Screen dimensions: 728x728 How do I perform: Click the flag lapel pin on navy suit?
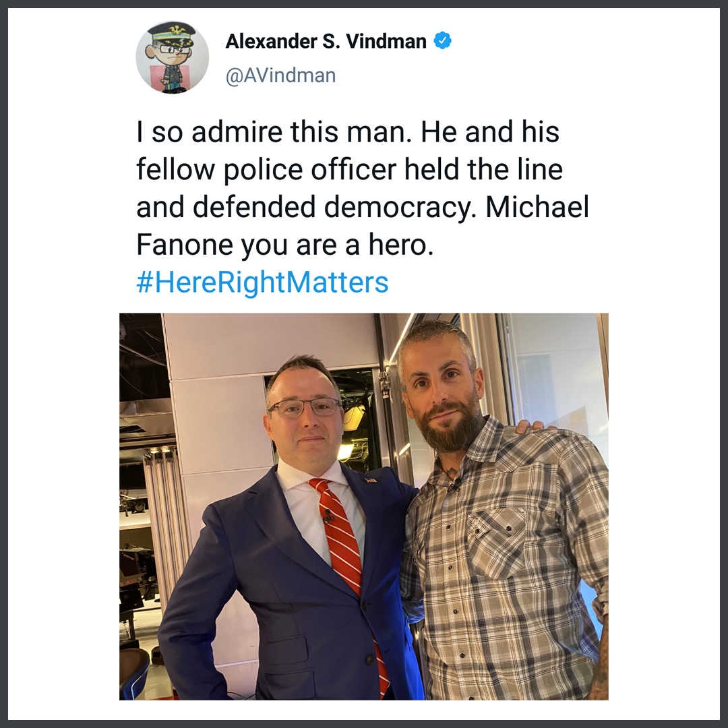[370, 480]
